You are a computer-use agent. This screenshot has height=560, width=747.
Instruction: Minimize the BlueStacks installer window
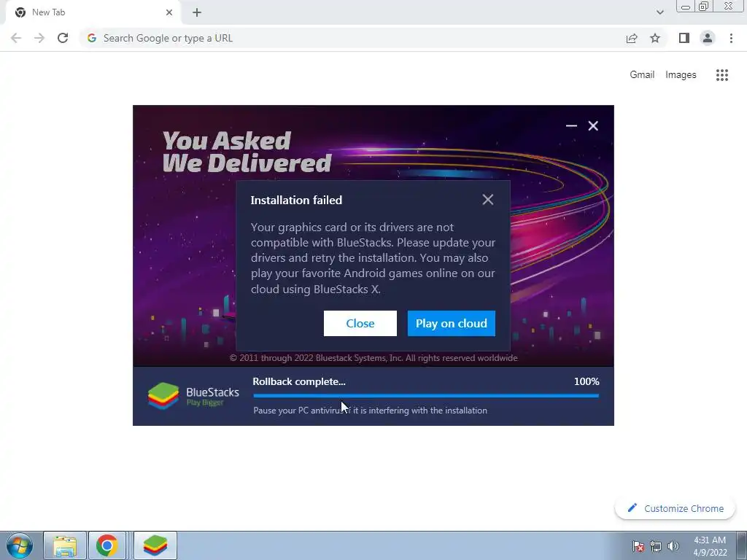(x=571, y=125)
